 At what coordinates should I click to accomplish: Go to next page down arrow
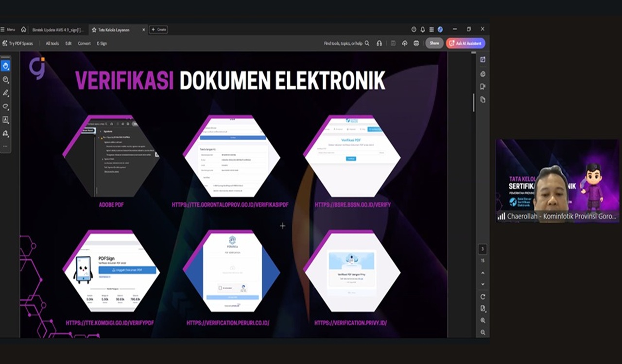tap(483, 284)
